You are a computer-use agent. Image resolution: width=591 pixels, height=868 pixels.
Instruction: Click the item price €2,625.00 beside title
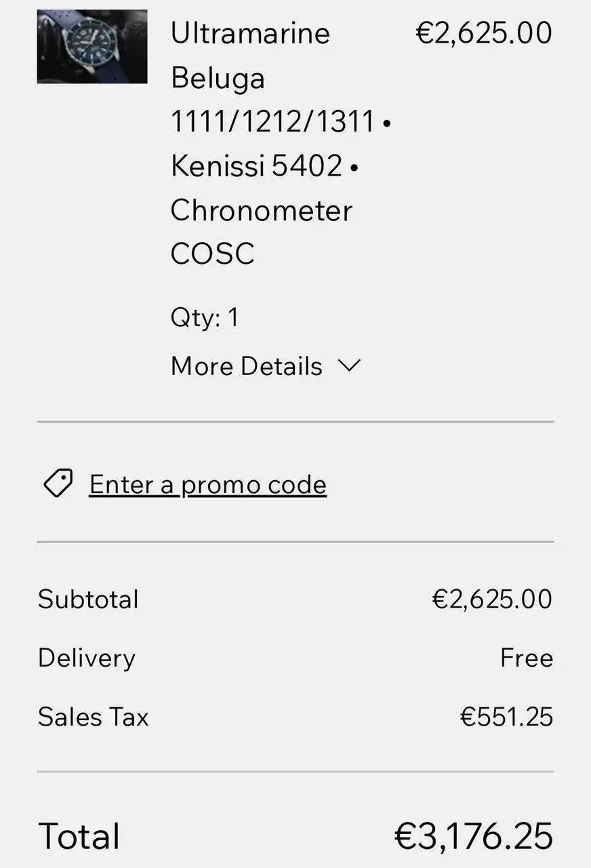click(484, 33)
